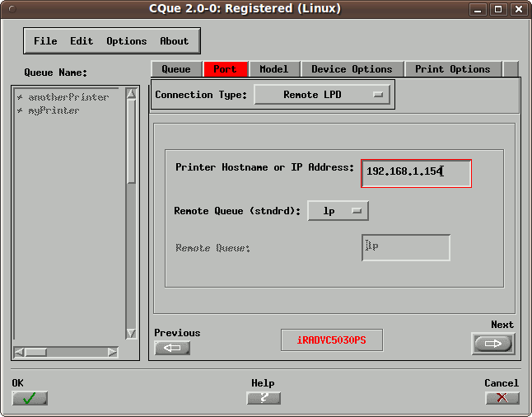Image resolution: width=532 pixels, height=417 pixels.
Task: Open the About menu
Action: tap(174, 41)
